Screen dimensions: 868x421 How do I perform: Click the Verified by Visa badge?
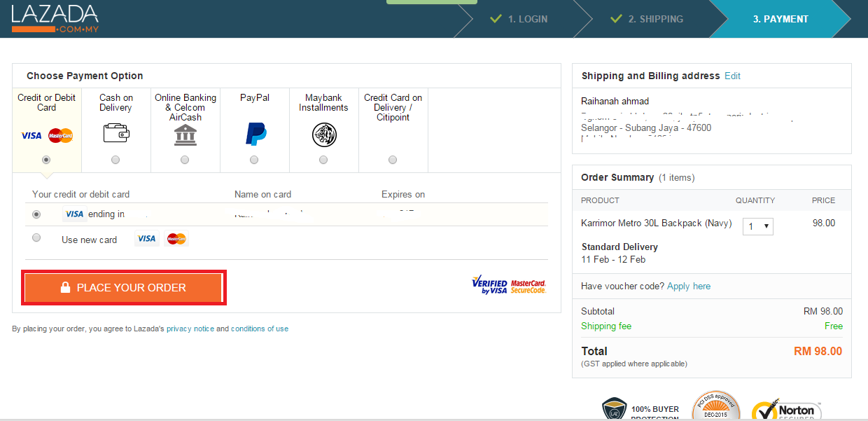point(489,285)
